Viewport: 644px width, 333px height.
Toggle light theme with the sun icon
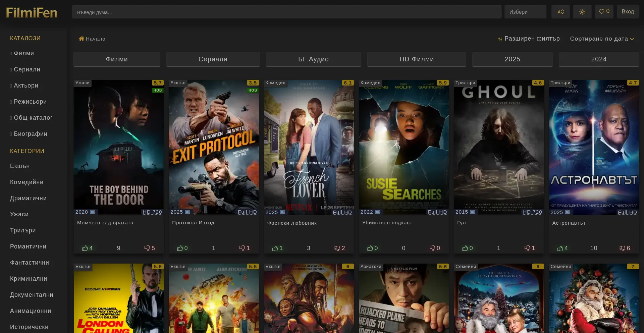(582, 12)
